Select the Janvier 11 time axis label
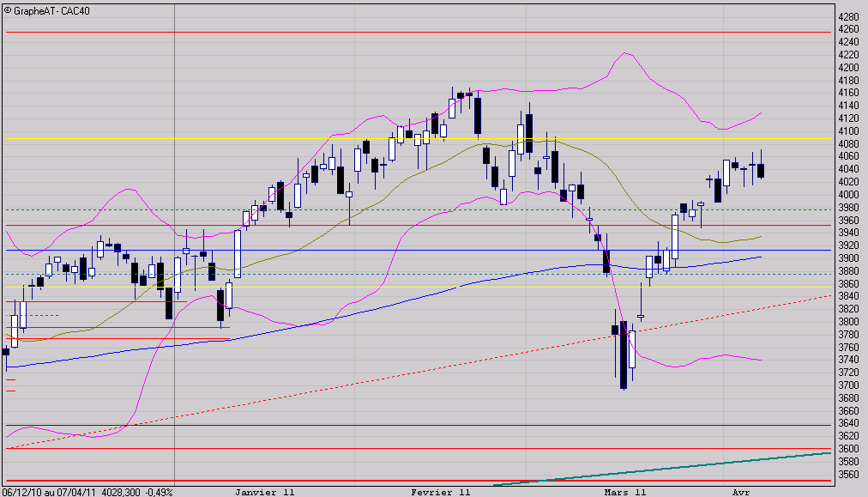This screenshot has width=868, height=497. (265, 492)
